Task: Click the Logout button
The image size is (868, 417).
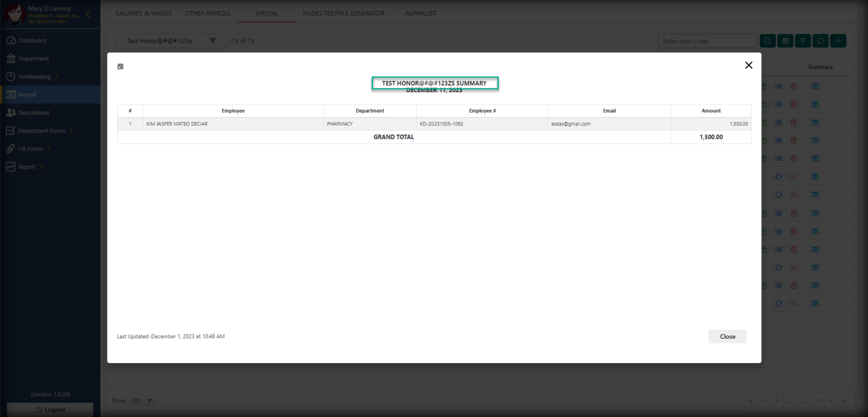Action: click(50, 409)
